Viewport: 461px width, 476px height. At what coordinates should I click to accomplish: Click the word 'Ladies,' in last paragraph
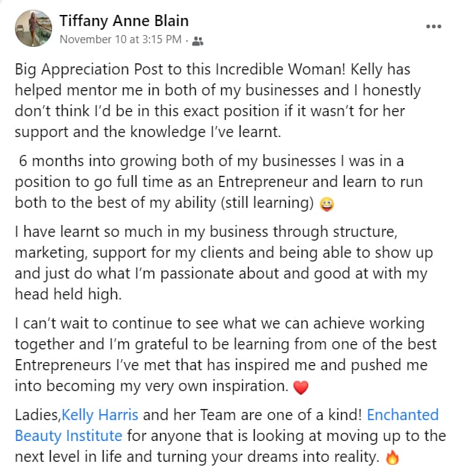point(38,415)
